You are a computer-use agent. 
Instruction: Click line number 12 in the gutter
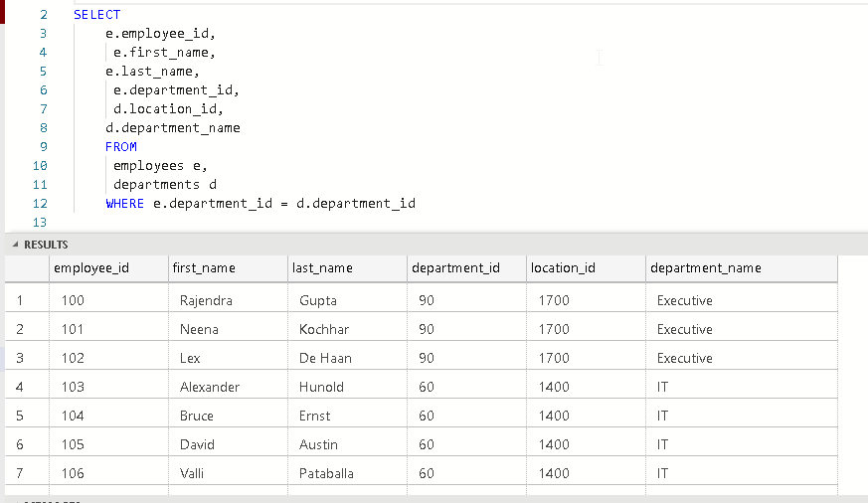pos(40,204)
